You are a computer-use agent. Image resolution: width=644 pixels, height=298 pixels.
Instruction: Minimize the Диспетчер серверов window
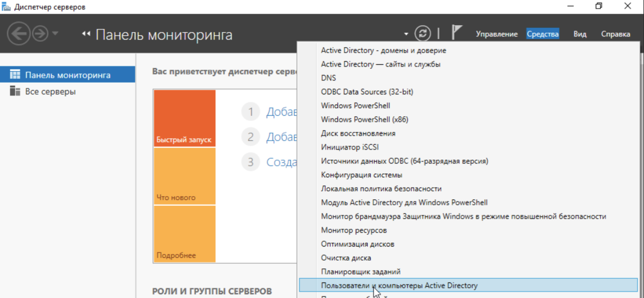pyautogui.click(x=570, y=6)
